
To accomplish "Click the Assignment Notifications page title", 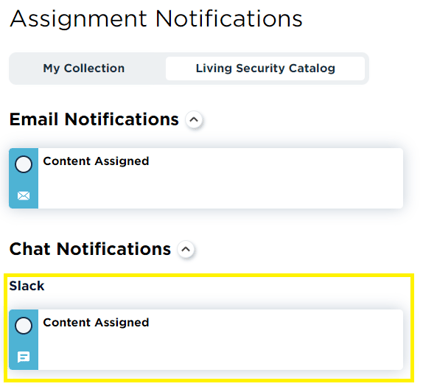I will coord(156,19).
